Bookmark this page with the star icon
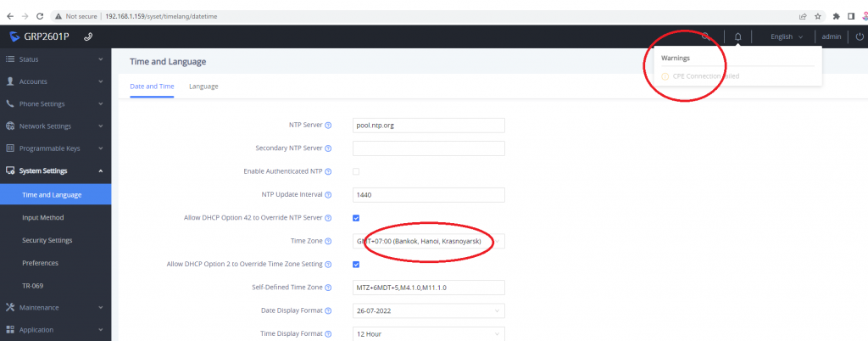 tap(818, 17)
